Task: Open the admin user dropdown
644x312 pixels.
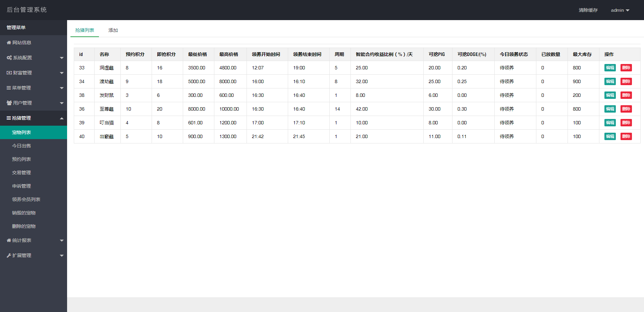Action: tap(620, 10)
